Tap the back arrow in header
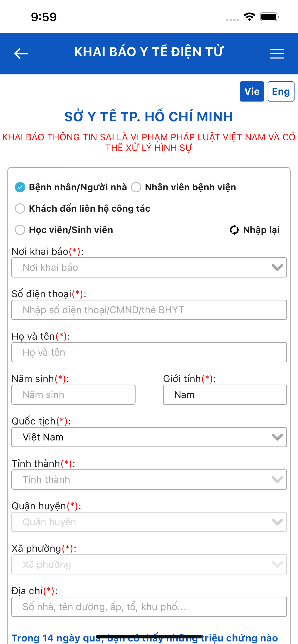Viewport: 298px width, 644px height. 21,54
